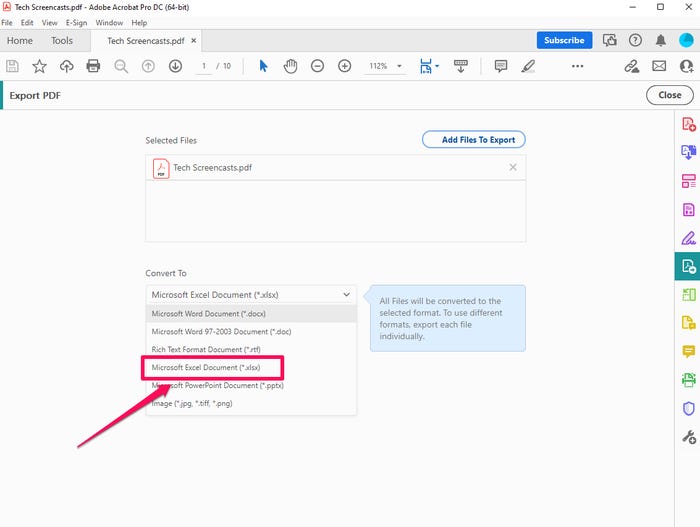700x527 pixels.
Task: Go to next page arrow icon
Action: pyautogui.click(x=175, y=66)
